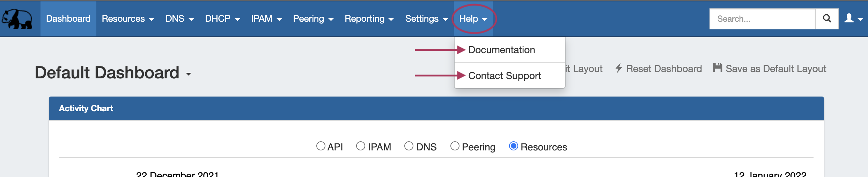Image resolution: width=868 pixels, height=177 pixels.
Task: Open the Settings dropdown menu
Action: [x=426, y=19]
